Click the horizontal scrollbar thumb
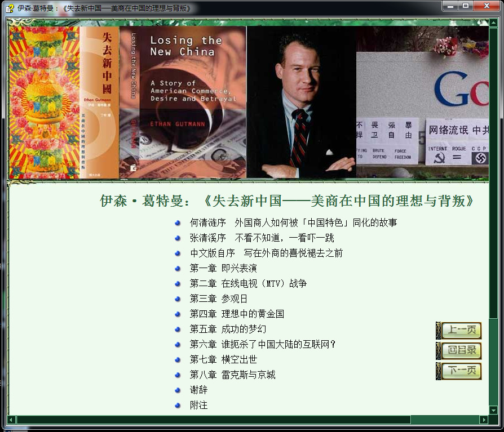Viewport: 504px width, 432px height. pos(214,420)
